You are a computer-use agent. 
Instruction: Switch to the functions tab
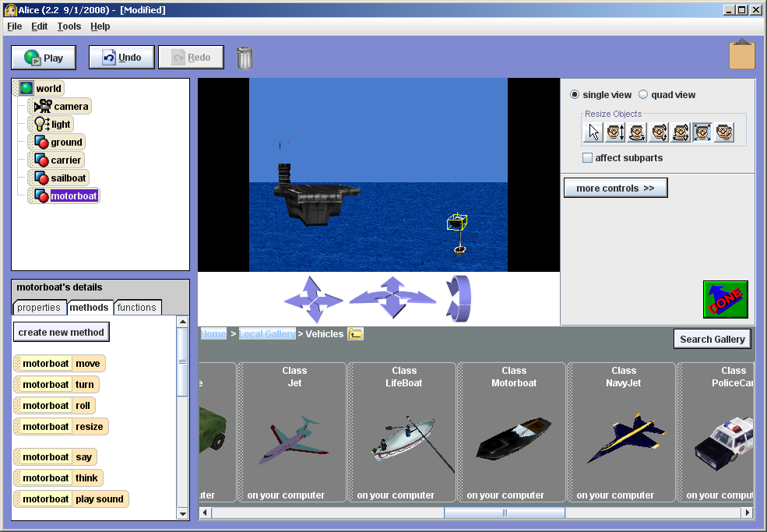click(137, 308)
